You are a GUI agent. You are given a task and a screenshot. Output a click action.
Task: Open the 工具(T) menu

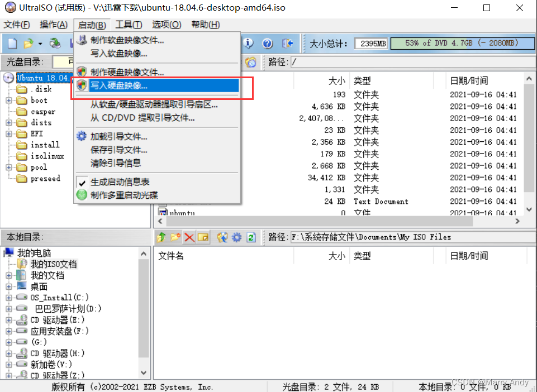[129, 25]
